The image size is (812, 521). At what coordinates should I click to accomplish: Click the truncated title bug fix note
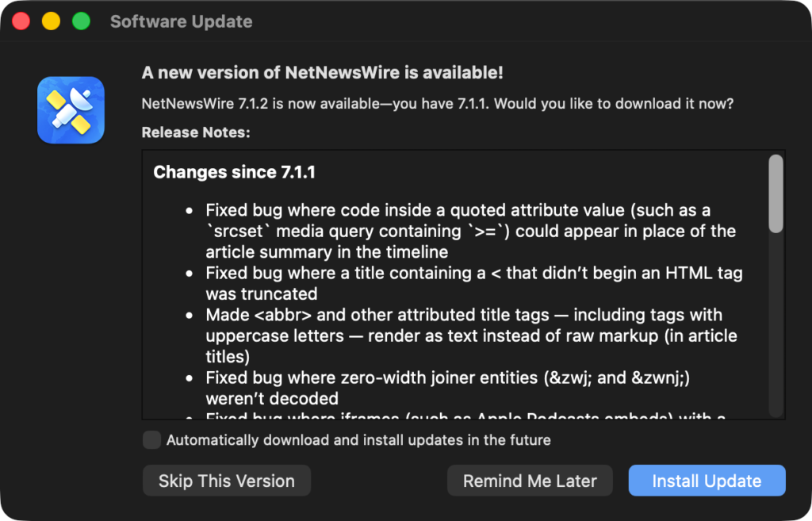pyautogui.click(x=474, y=283)
